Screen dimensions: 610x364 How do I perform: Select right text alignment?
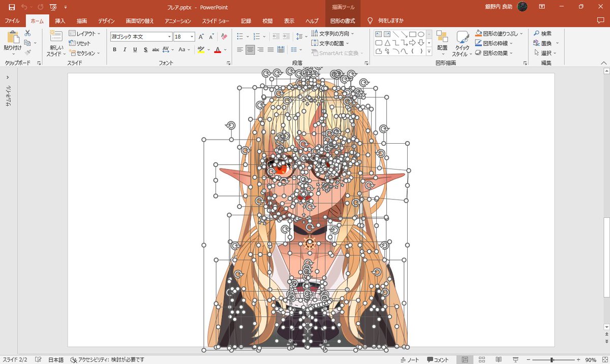(260, 50)
